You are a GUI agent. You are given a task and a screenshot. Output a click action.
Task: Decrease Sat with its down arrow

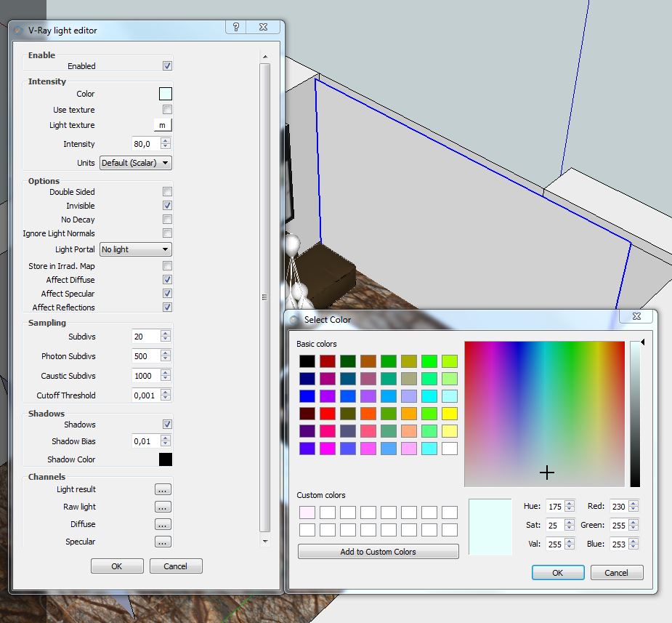(570, 528)
